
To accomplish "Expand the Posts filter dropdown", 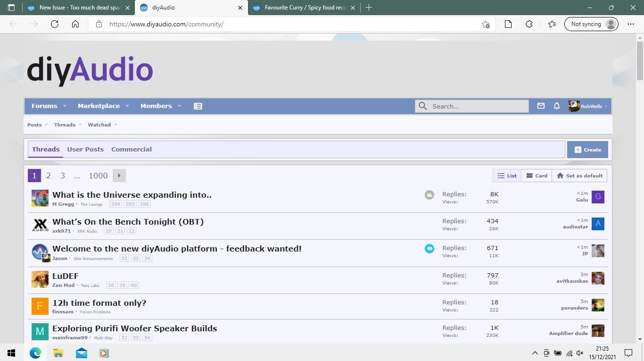I will coord(46,125).
